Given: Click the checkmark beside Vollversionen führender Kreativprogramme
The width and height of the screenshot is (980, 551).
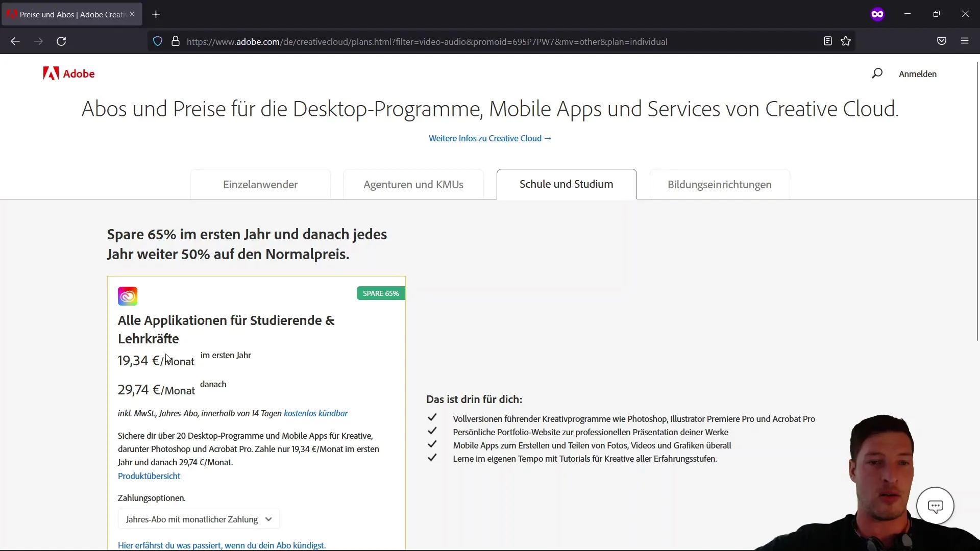Looking at the screenshot, I should pos(432,418).
